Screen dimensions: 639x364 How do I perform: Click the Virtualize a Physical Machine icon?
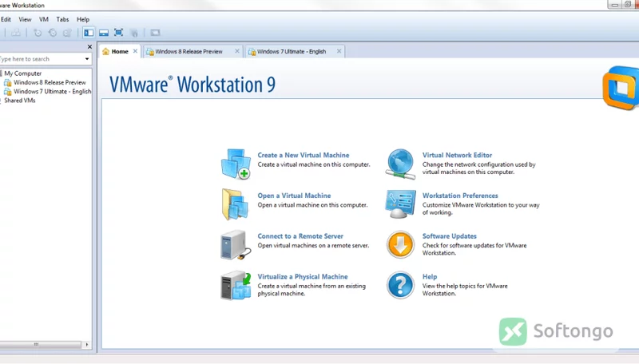(236, 286)
